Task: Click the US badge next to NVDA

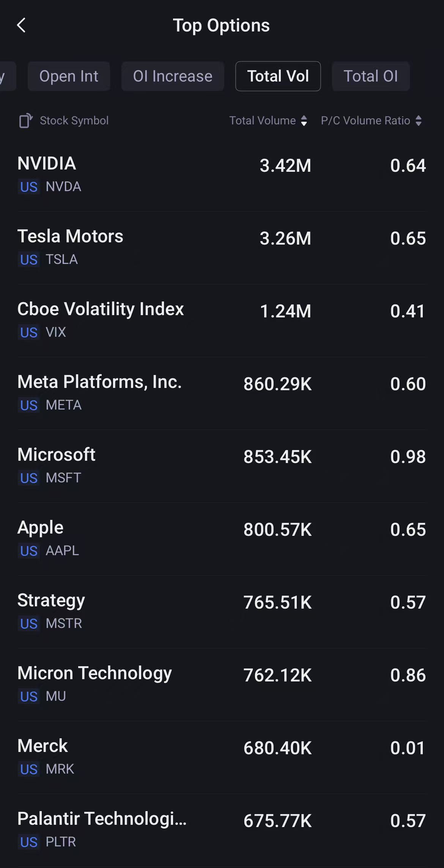Action: (x=29, y=187)
